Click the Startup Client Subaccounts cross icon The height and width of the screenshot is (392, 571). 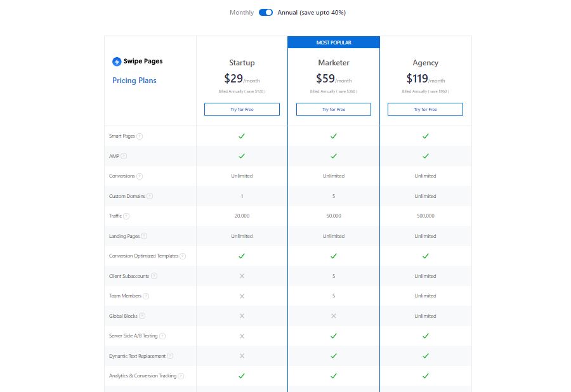point(242,276)
